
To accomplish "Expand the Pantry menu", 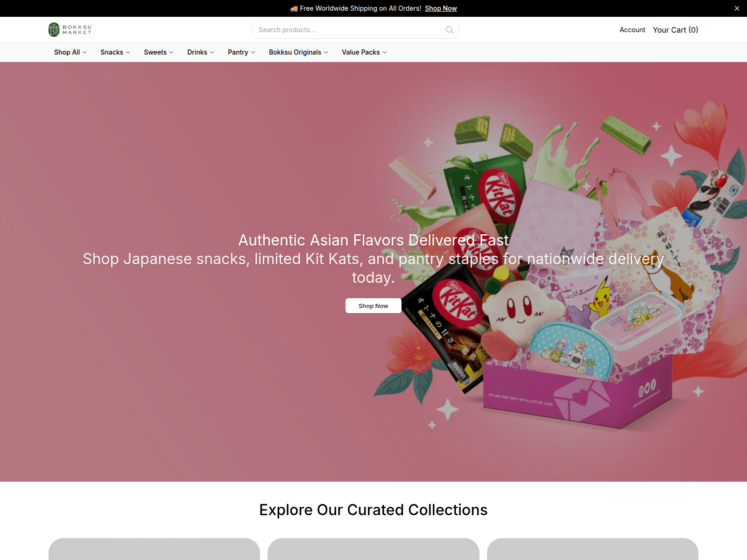I will click(x=241, y=52).
